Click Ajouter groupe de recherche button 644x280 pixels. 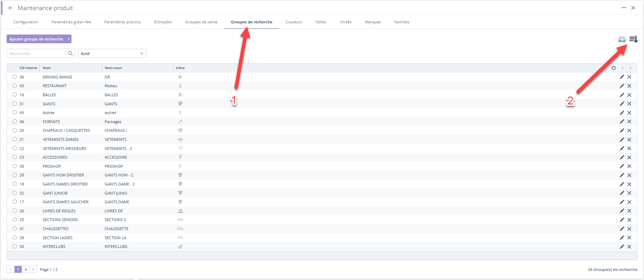(39, 39)
